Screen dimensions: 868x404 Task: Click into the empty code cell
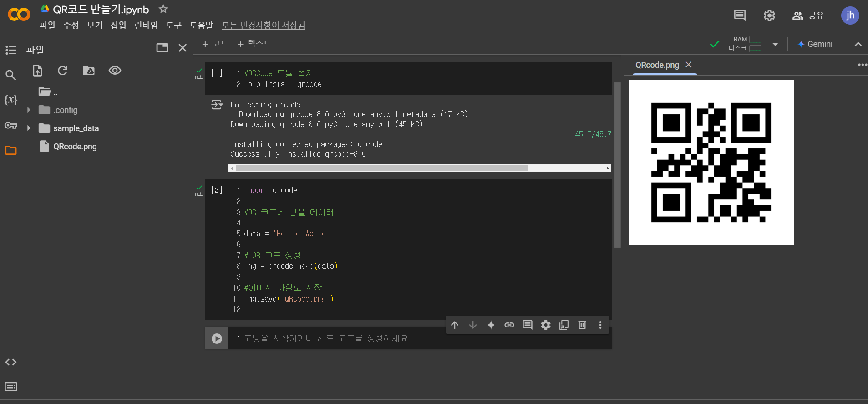419,338
